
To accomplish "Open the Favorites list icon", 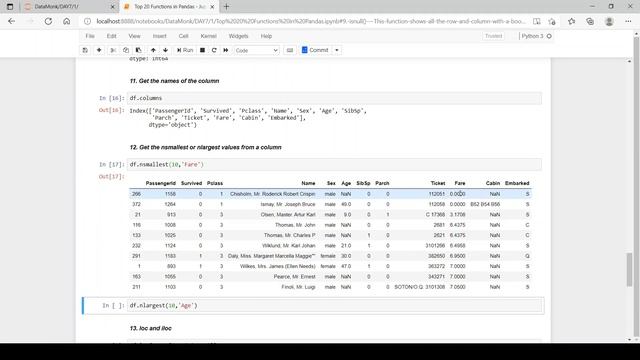I will [571, 21].
